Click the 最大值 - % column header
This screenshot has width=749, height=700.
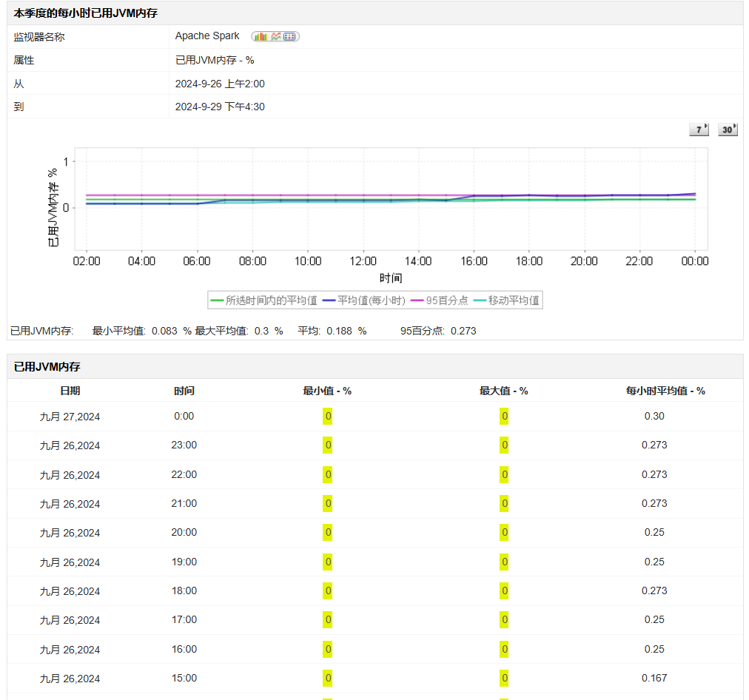click(x=504, y=391)
